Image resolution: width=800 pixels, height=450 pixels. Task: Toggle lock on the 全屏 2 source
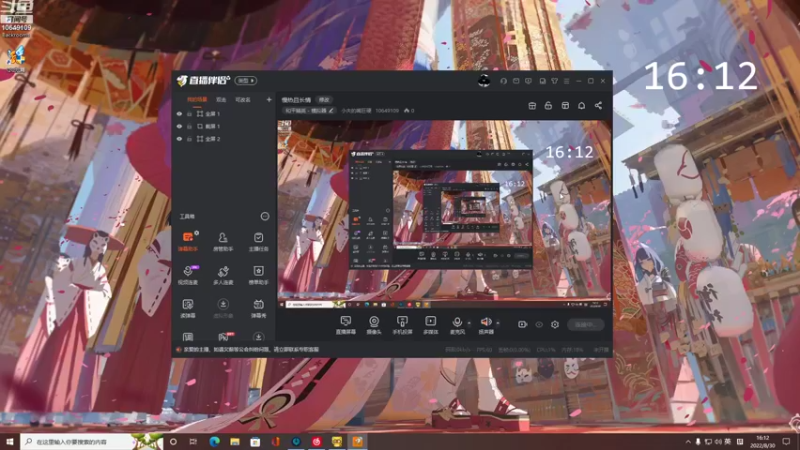[189, 139]
